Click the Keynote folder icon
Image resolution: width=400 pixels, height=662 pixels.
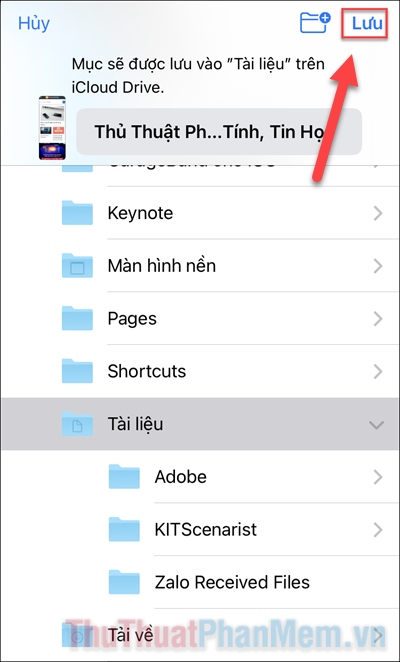point(77,213)
